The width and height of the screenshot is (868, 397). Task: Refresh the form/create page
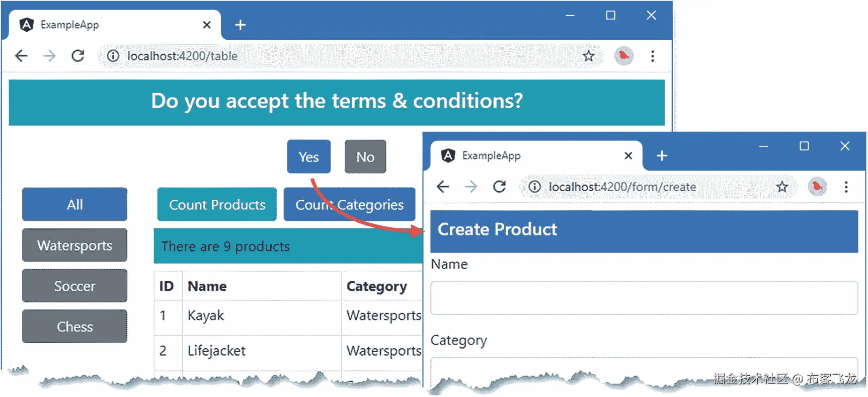[499, 187]
